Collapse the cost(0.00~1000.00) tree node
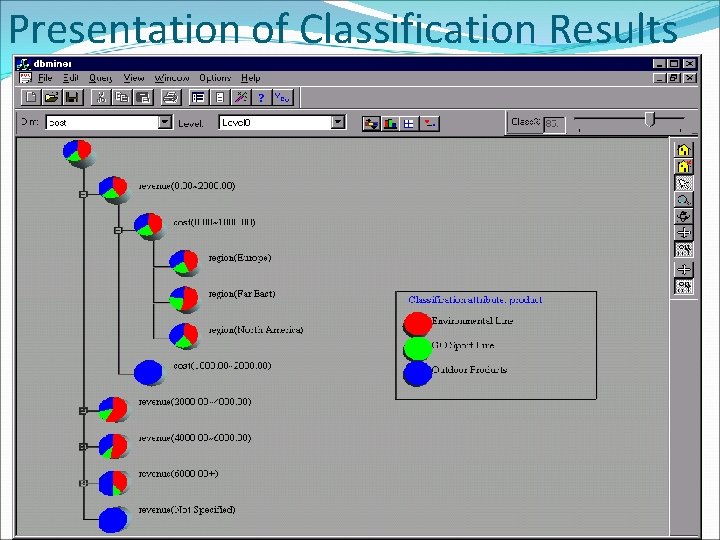This screenshot has height=540, width=720. click(118, 230)
